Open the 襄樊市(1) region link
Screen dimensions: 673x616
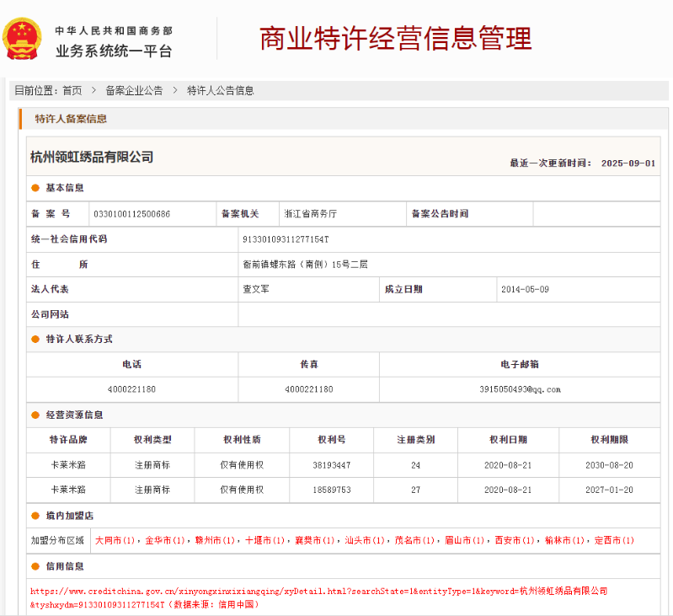point(315,540)
